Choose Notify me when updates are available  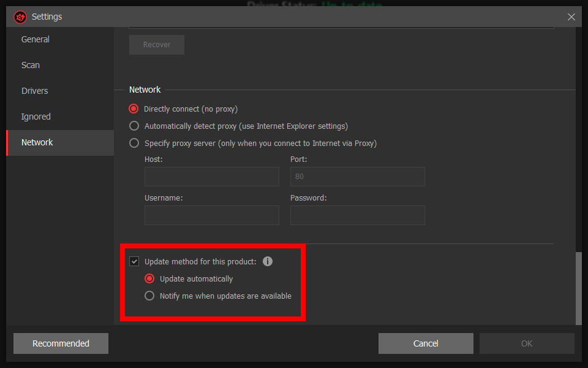point(149,296)
